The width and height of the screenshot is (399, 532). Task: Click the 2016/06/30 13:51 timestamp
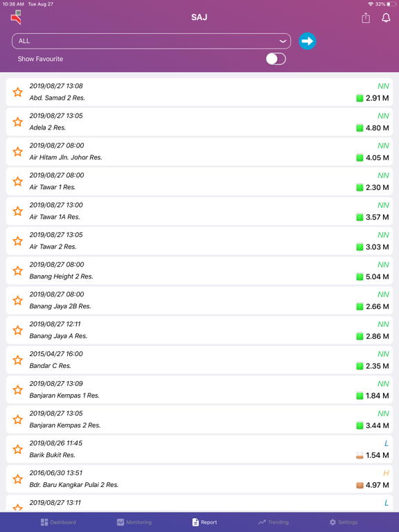pyautogui.click(x=55, y=473)
